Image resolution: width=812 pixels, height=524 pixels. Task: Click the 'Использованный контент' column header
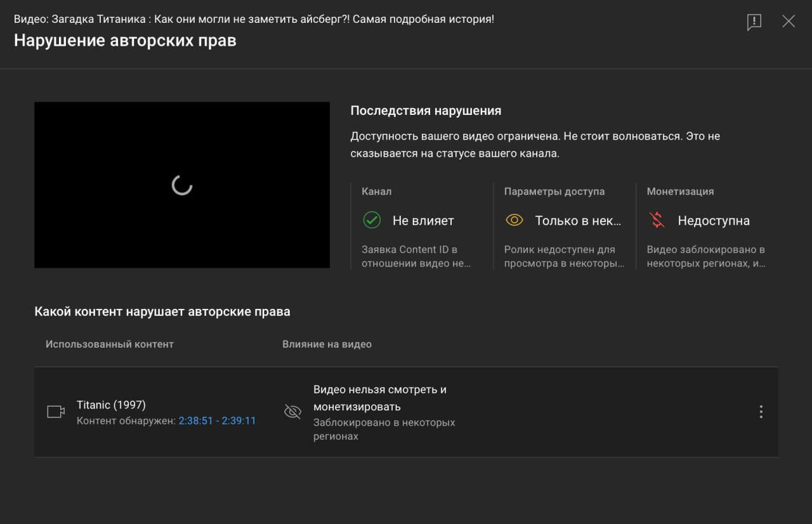(110, 344)
